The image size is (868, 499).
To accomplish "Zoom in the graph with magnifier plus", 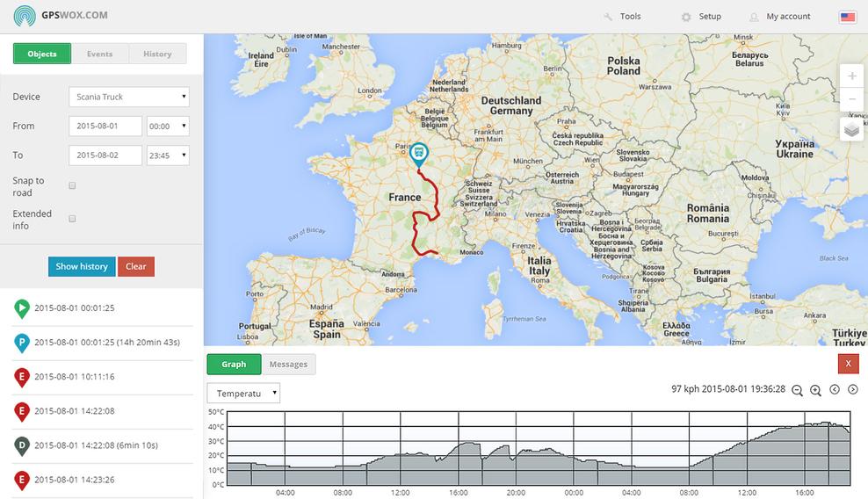I will pos(815,390).
